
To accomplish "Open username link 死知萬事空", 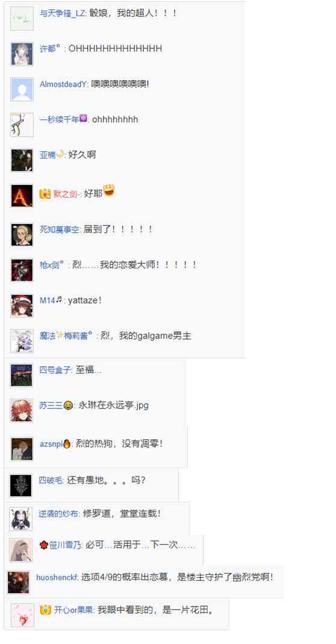I will pyautogui.click(x=60, y=230).
